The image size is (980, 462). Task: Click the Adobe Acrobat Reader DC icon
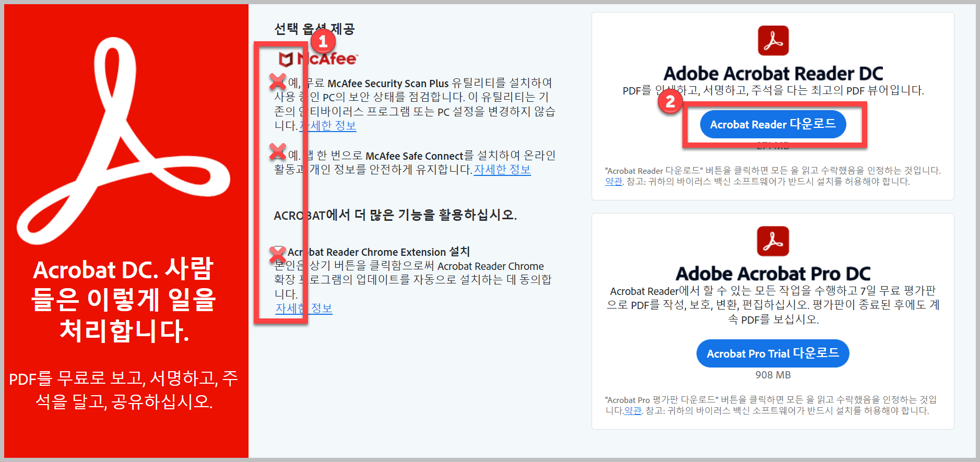(773, 41)
